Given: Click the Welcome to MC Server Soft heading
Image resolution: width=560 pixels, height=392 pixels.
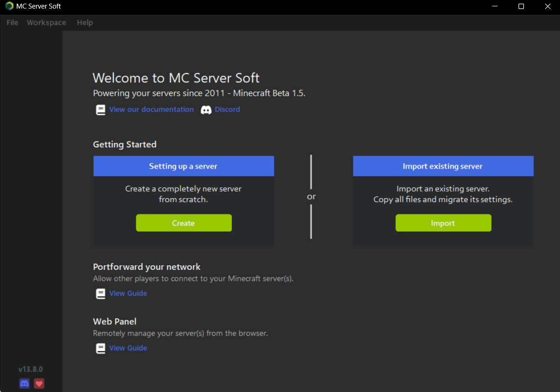Looking at the screenshot, I should [x=176, y=78].
